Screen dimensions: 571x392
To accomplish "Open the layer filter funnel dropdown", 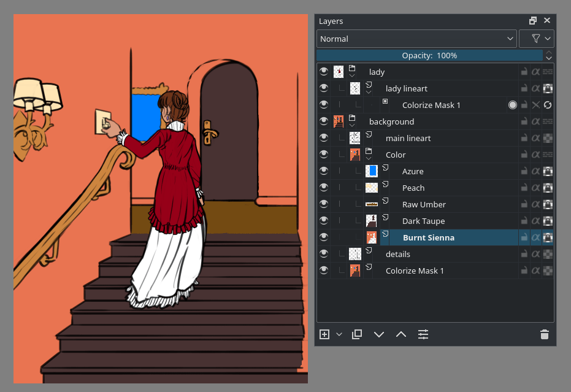I will click(x=537, y=39).
